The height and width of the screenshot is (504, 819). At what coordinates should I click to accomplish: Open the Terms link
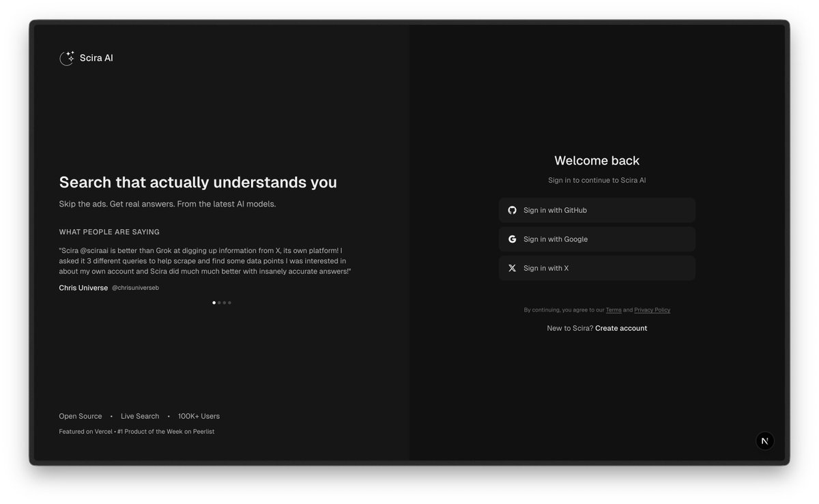[x=614, y=310]
